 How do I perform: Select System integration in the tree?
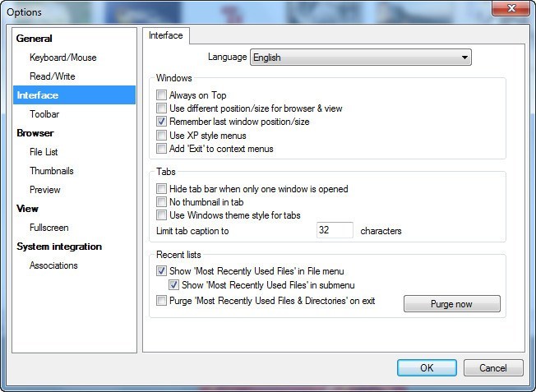click(x=59, y=247)
